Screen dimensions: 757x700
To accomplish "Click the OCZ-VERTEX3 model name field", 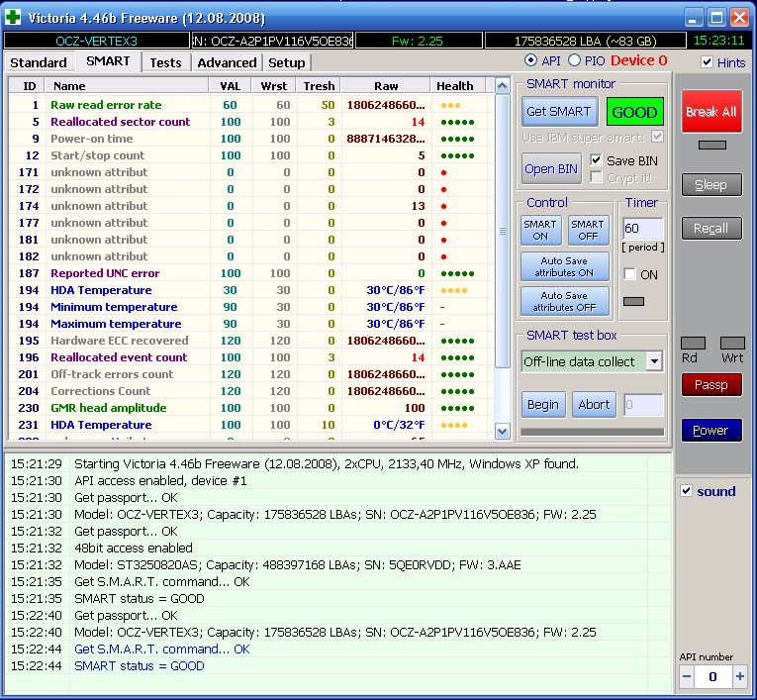I will (x=97, y=41).
